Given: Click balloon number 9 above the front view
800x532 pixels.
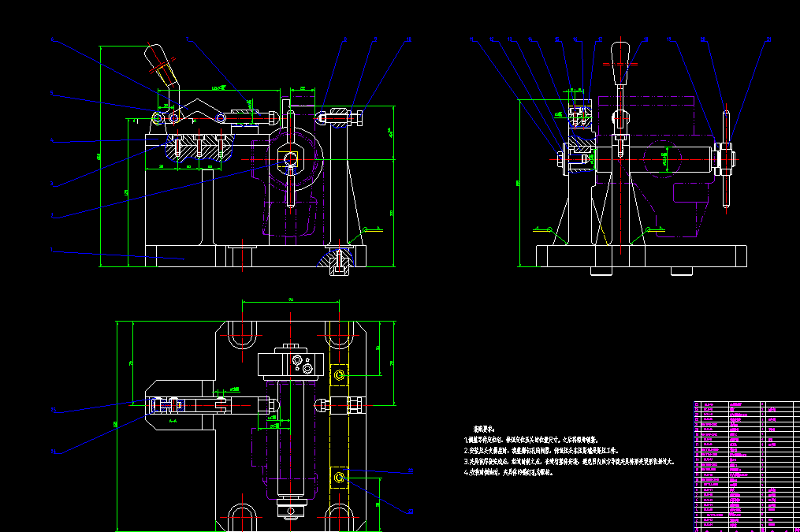Looking at the screenshot, I should tap(375, 39).
